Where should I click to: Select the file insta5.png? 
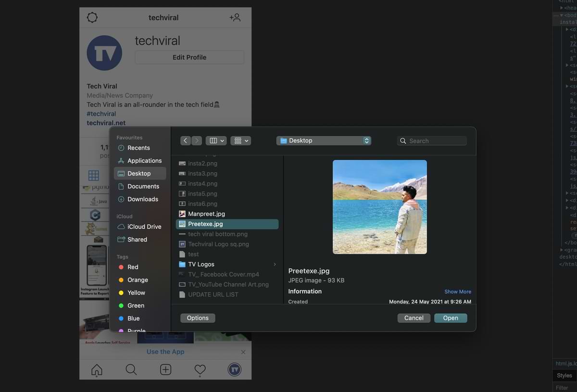[227, 194]
